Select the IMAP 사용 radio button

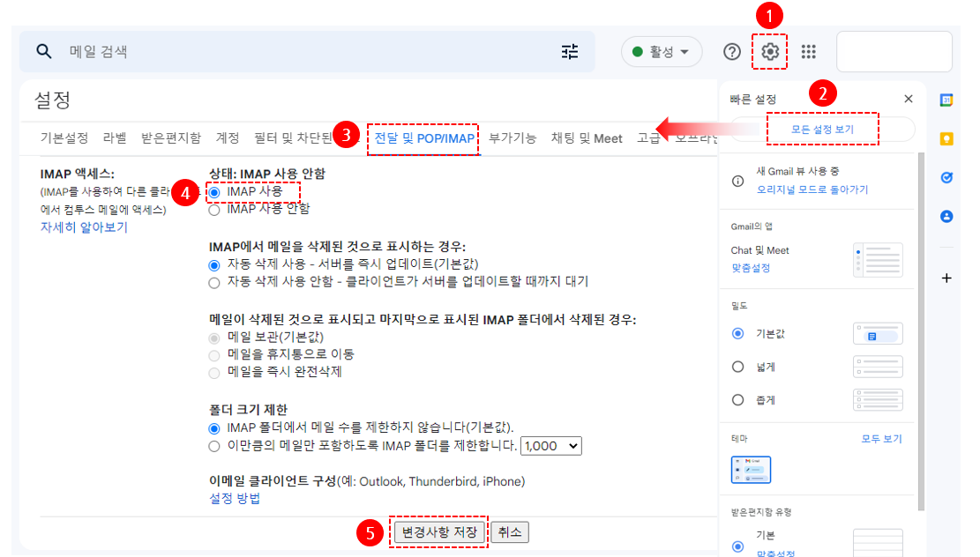click(x=214, y=191)
